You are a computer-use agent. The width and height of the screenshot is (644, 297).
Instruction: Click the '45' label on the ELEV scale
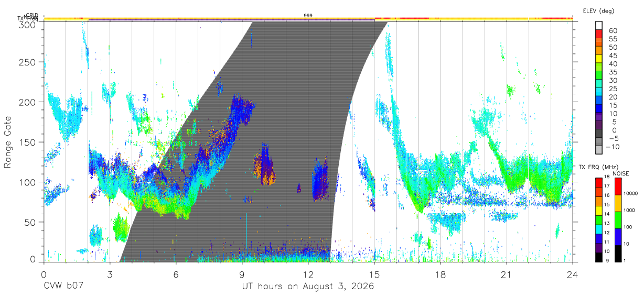(x=612, y=56)
